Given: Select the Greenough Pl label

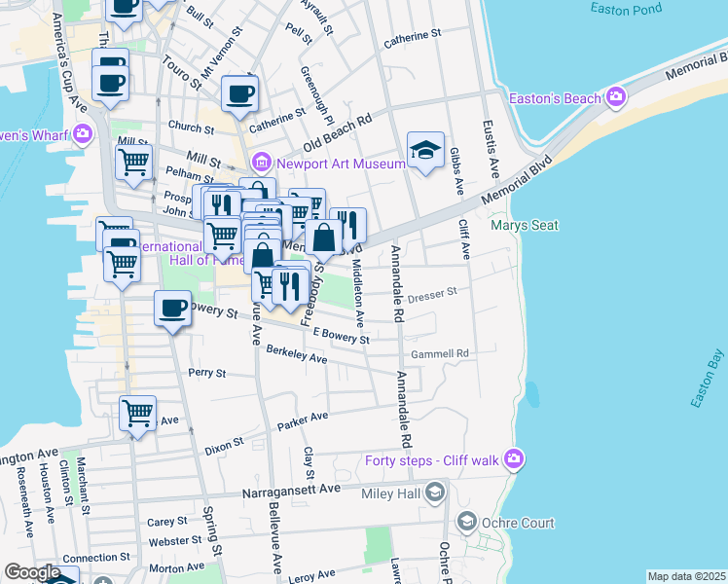Looking at the screenshot, I should pos(317,96).
